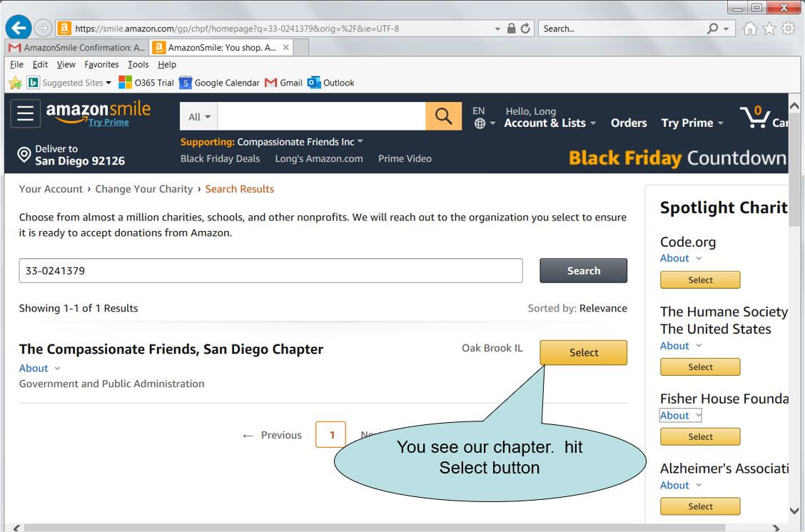Open the Edit menu

pyautogui.click(x=40, y=64)
